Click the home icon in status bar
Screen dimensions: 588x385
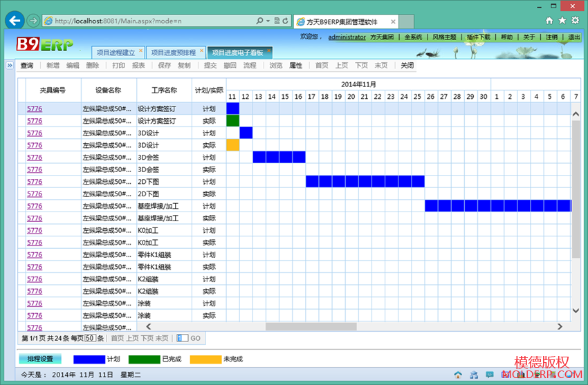pos(457,375)
